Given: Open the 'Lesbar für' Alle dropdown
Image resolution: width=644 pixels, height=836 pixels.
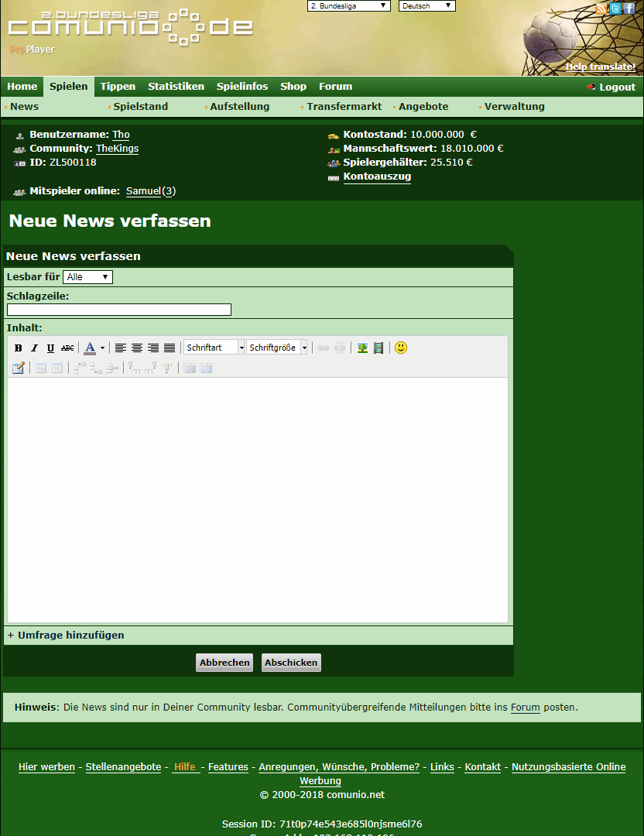Looking at the screenshot, I should (x=87, y=277).
